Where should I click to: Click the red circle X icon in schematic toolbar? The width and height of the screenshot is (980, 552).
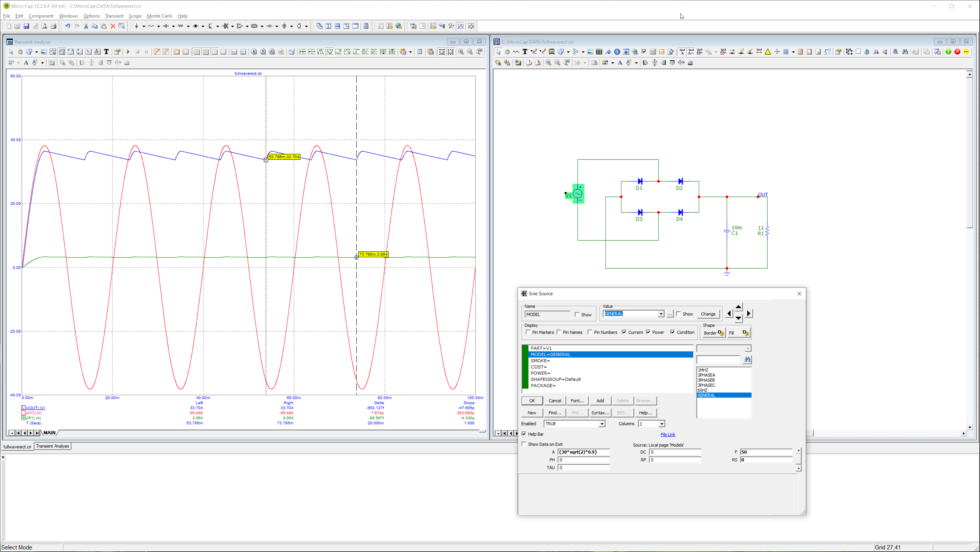pos(958,52)
